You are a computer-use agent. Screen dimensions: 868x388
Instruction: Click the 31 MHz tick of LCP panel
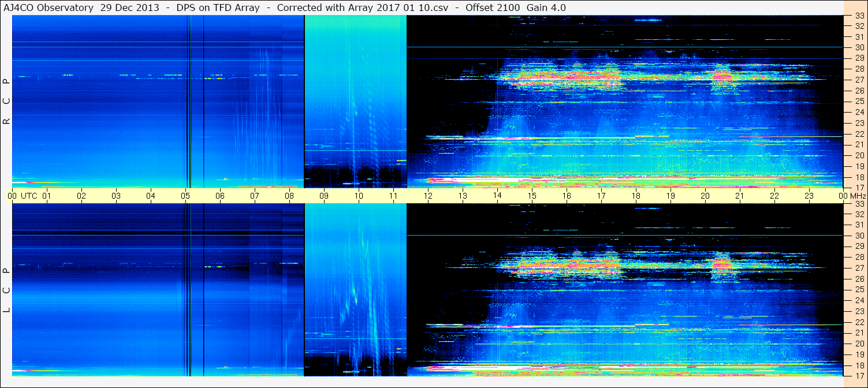(x=859, y=225)
